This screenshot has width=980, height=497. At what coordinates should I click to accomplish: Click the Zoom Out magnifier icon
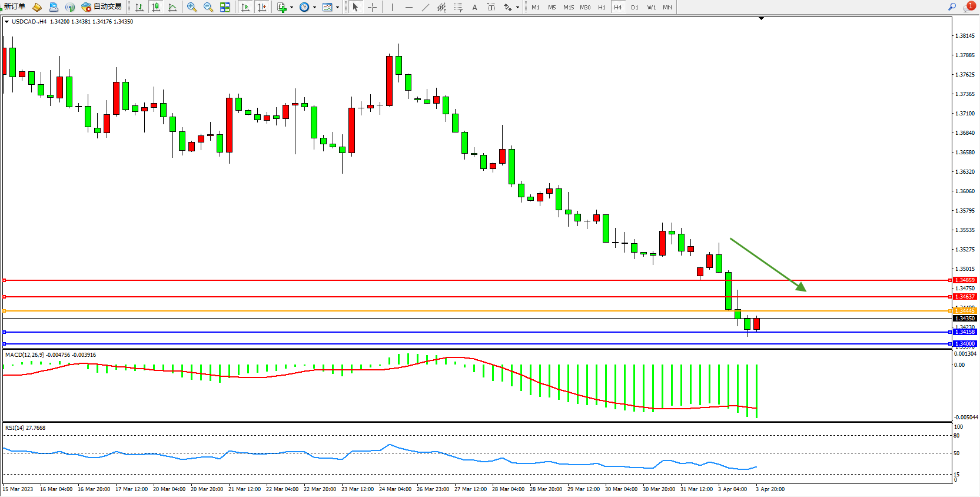coord(208,7)
